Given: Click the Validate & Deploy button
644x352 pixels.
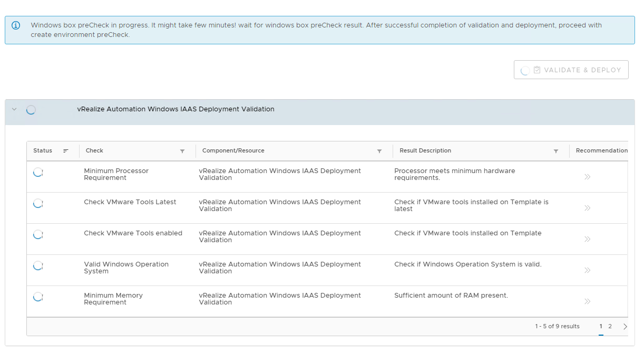Looking at the screenshot, I should coord(571,70).
